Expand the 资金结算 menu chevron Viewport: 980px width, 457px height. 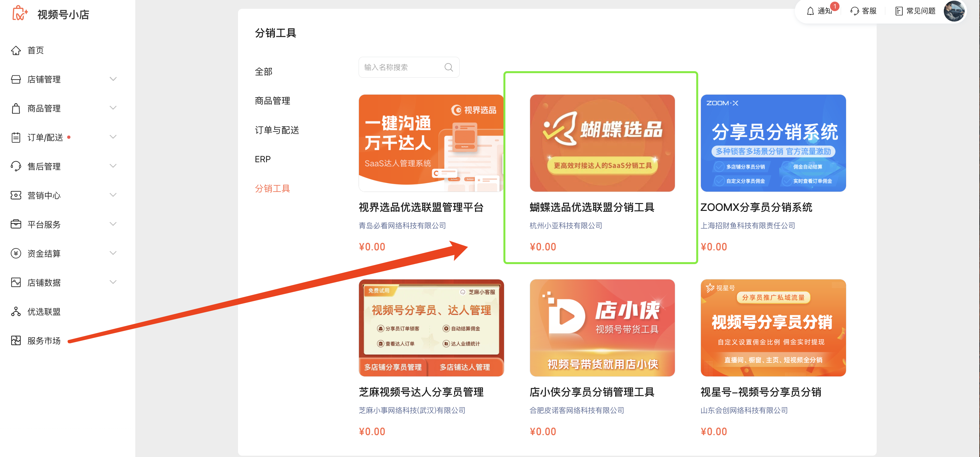click(113, 253)
